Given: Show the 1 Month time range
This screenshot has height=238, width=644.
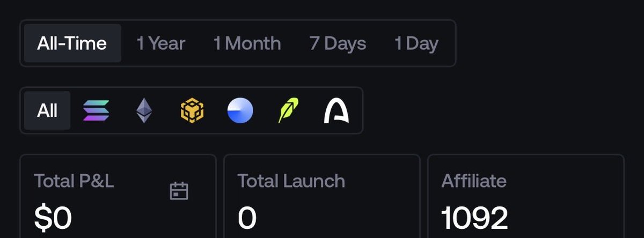Looking at the screenshot, I should 247,43.
